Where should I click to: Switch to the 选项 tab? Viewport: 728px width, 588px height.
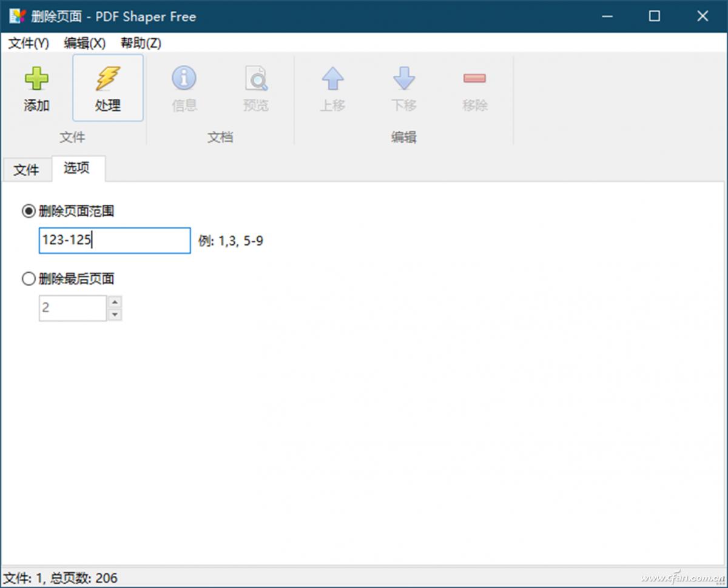point(78,170)
